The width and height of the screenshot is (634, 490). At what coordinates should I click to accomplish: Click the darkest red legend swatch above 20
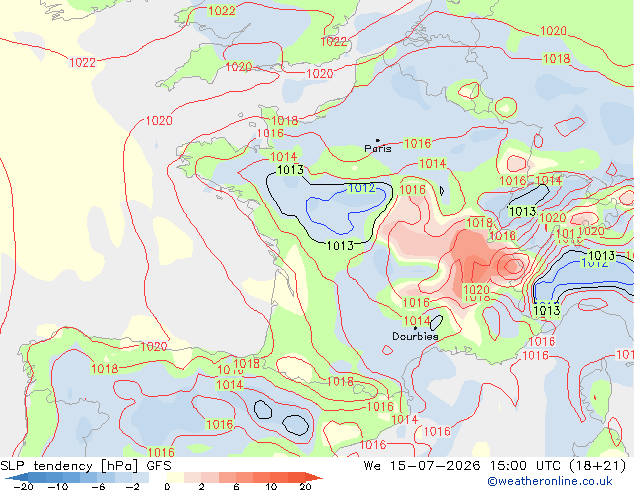coord(314,478)
